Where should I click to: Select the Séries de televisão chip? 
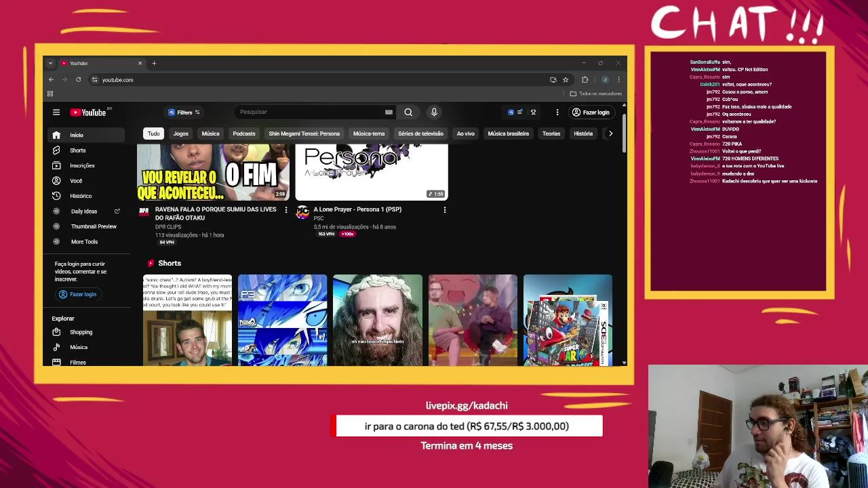tap(420, 134)
